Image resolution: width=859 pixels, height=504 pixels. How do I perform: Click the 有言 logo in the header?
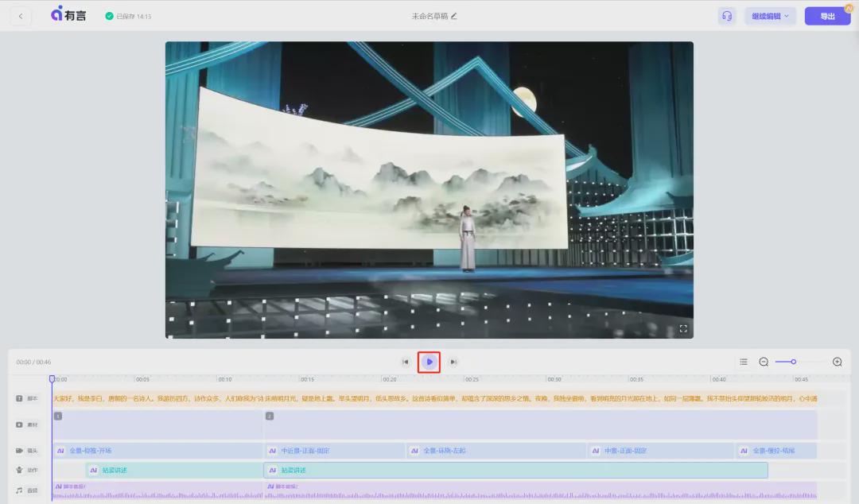[70, 15]
